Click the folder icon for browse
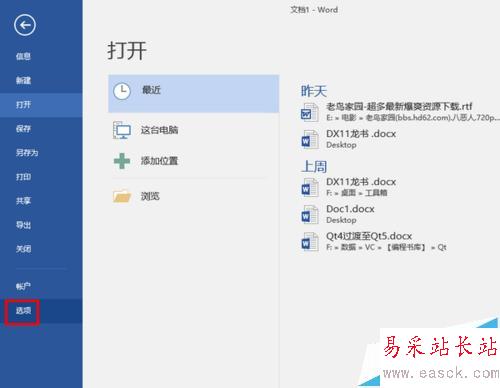Viewport: 500px width, 388px height. [122, 196]
